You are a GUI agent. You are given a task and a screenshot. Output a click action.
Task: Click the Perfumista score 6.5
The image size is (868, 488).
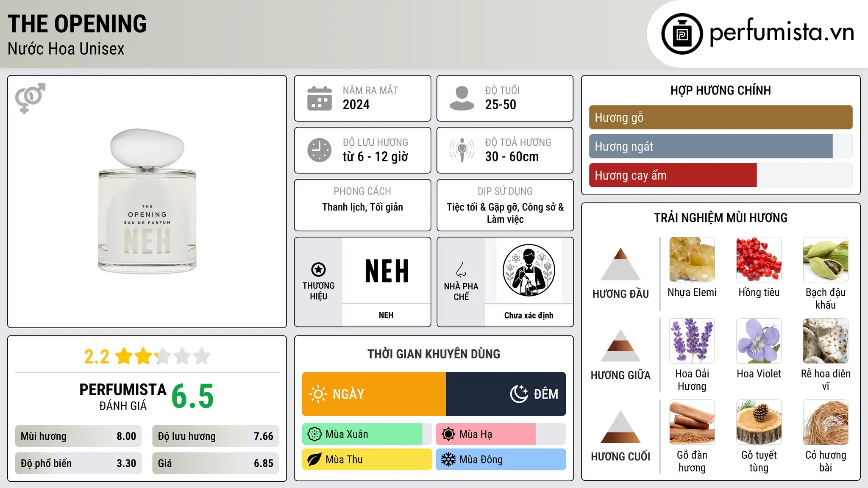(192, 396)
